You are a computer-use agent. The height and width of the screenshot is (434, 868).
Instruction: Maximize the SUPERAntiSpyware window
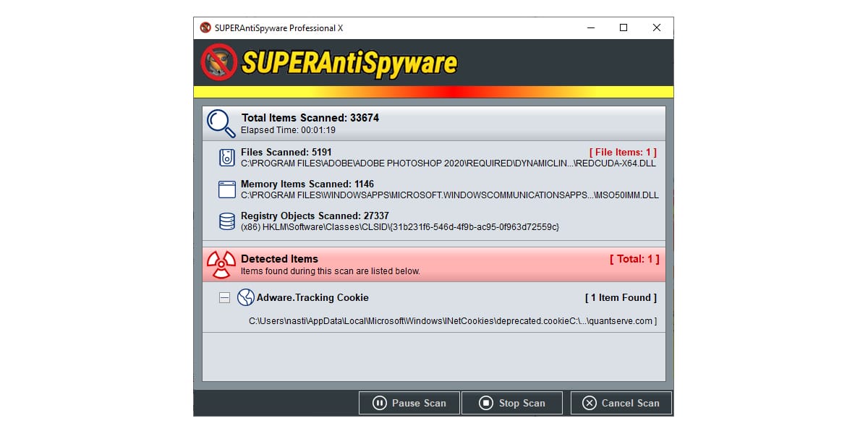click(x=624, y=27)
